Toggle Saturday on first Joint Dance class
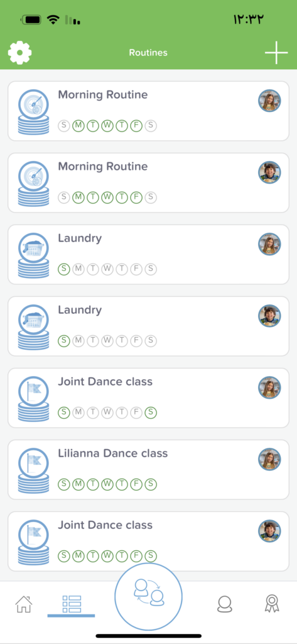This screenshot has height=644, width=297. point(151,413)
